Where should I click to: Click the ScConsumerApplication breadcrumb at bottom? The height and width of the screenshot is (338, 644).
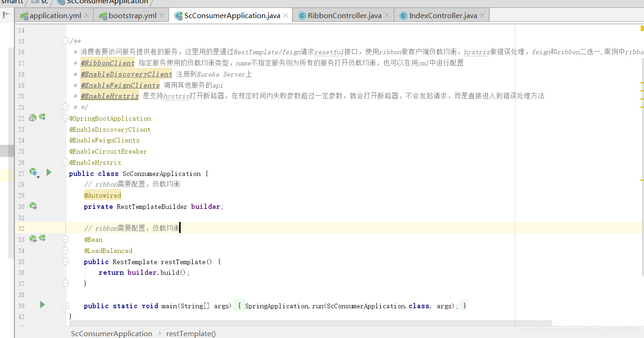[111, 333]
